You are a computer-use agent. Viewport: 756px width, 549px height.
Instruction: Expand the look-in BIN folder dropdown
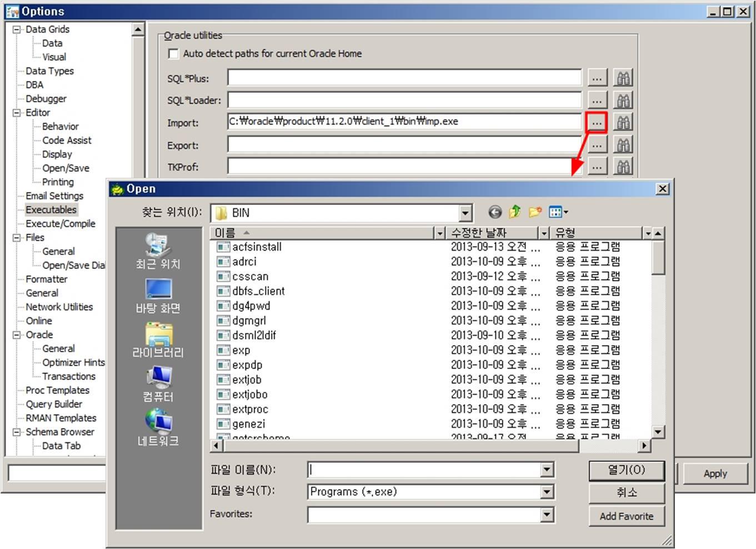click(465, 213)
